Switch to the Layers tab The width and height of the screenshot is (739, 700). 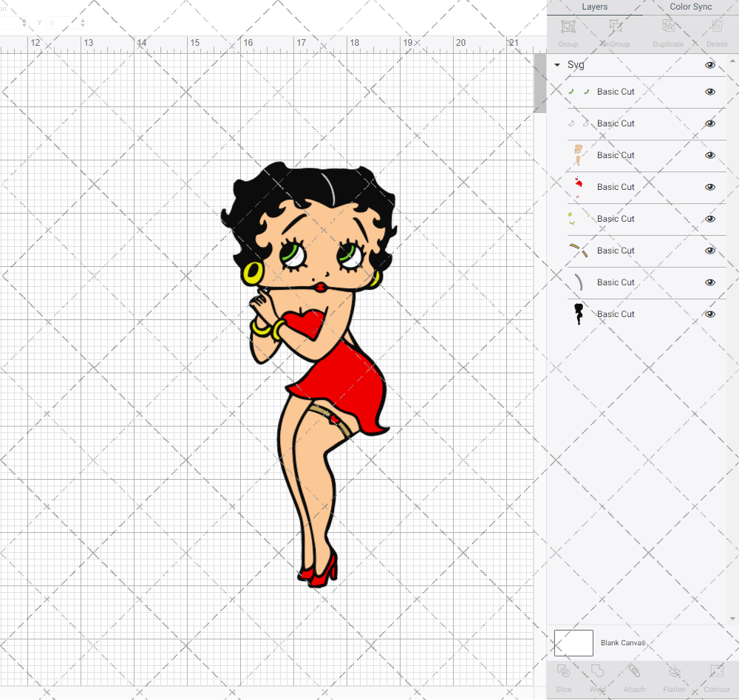coord(594,7)
